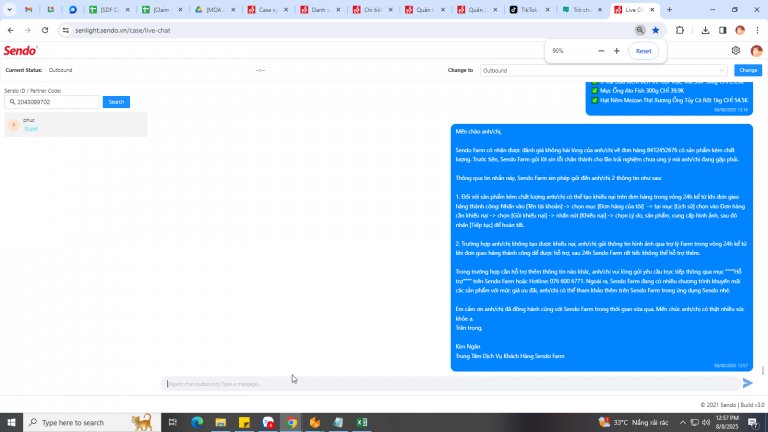Open volume control in system tray
The width and height of the screenshot is (768, 432).
706,422
